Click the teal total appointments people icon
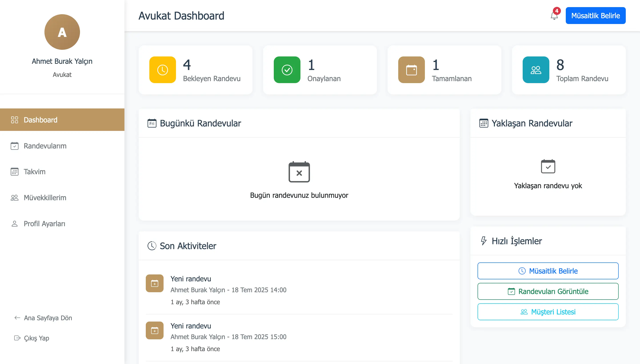 tap(536, 70)
